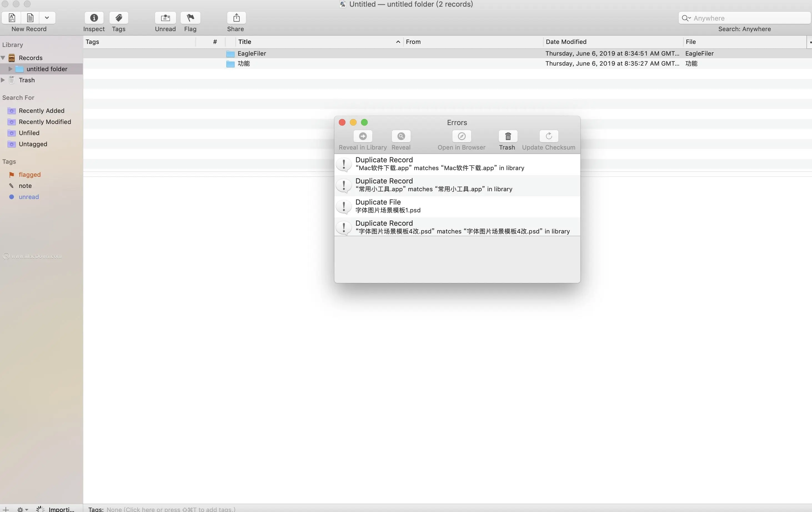Mark record with Unread icon
Screen dimensions: 812x512
point(165,18)
